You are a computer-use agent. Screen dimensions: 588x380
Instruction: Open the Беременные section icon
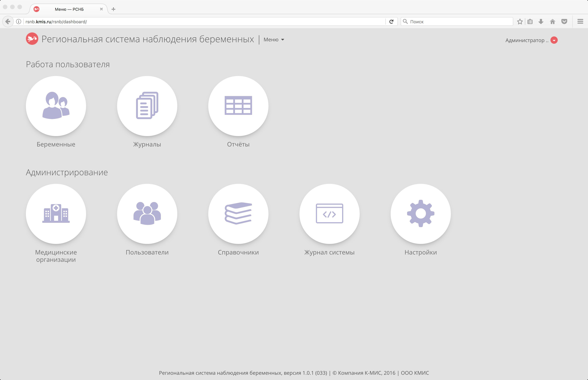[x=56, y=106]
